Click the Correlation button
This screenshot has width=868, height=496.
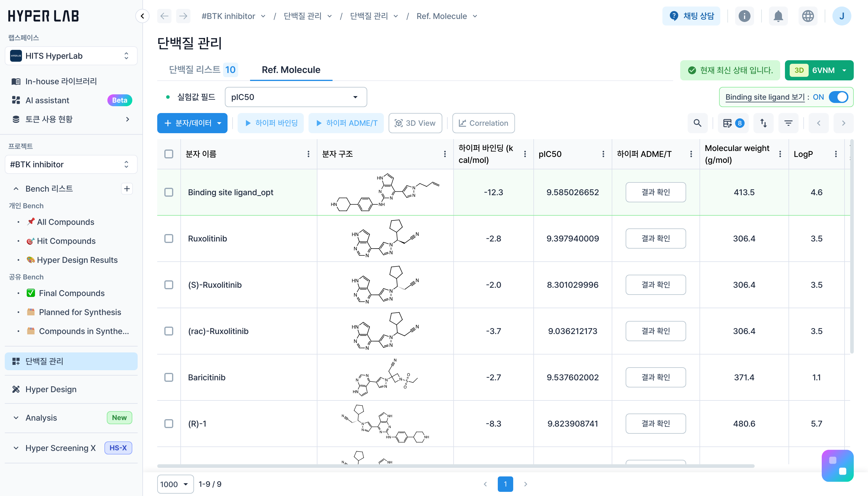click(x=483, y=123)
